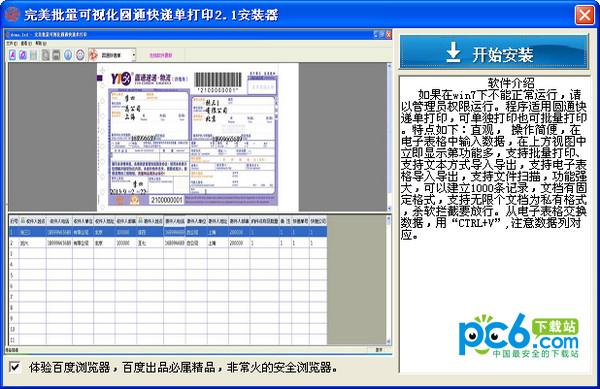Open the 文件 menu in preview window

click(11, 44)
